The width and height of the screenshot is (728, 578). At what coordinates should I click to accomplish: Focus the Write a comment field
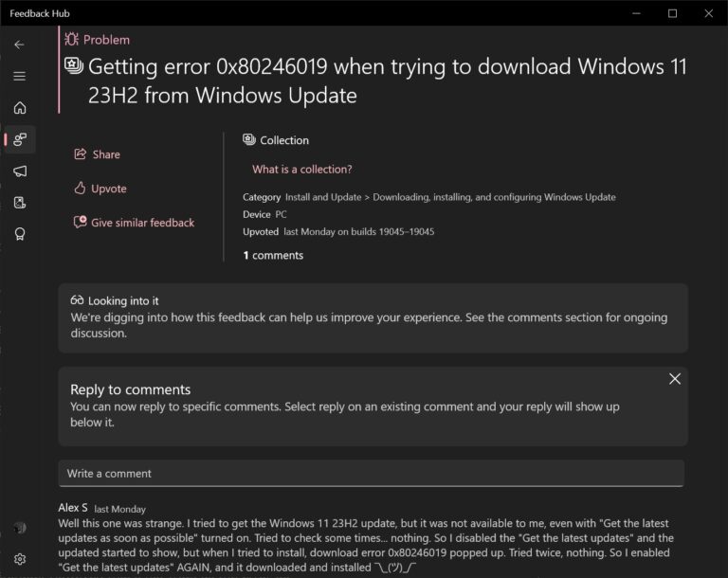371,474
